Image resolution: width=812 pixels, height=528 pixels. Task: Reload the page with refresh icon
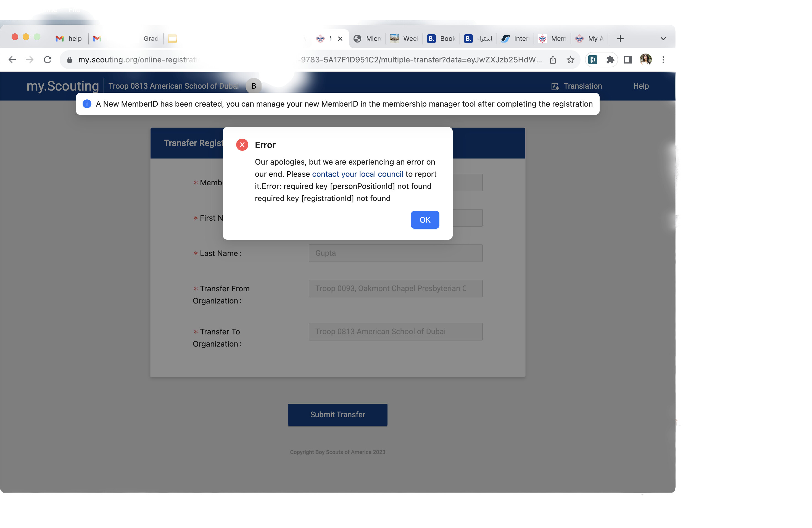point(48,60)
